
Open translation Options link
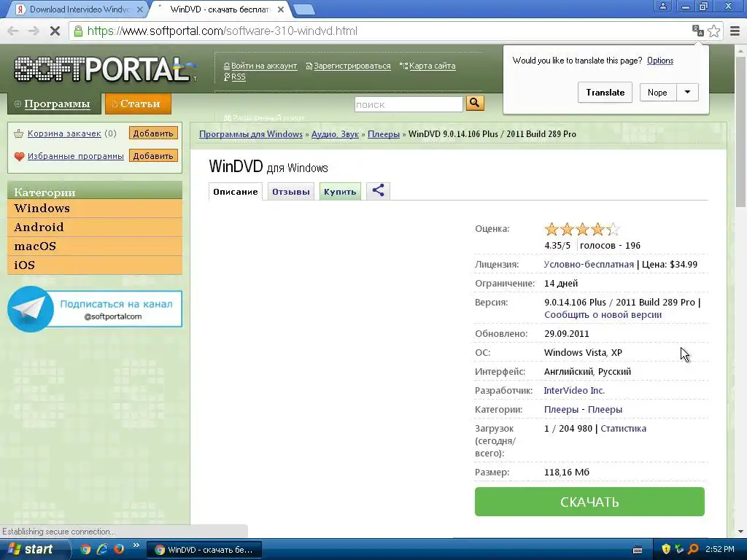[x=660, y=61]
